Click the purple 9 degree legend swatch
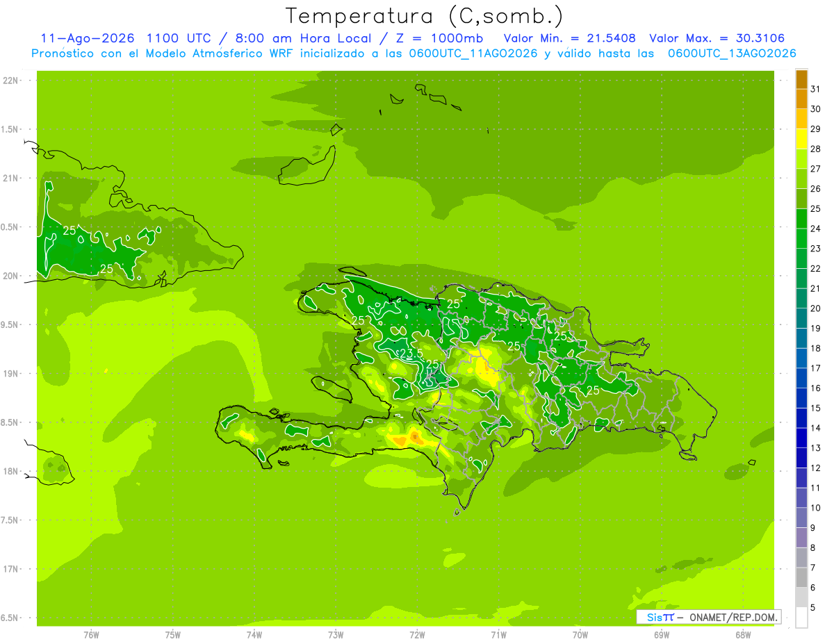Image resolution: width=834 pixels, height=644 pixels. pos(801,518)
